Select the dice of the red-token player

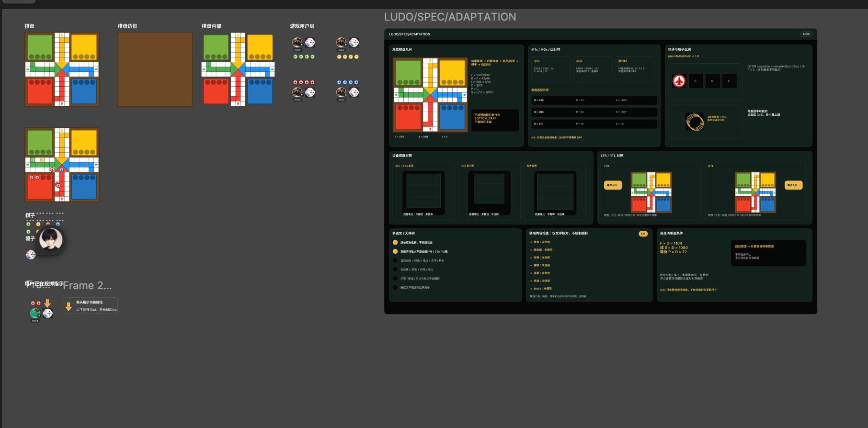click(x=310, y=92)
